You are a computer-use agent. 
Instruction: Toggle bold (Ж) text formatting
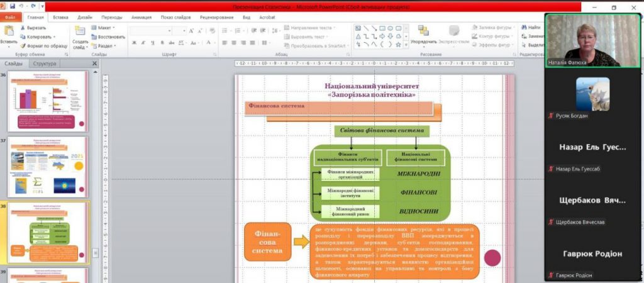[x=135, y=43]
